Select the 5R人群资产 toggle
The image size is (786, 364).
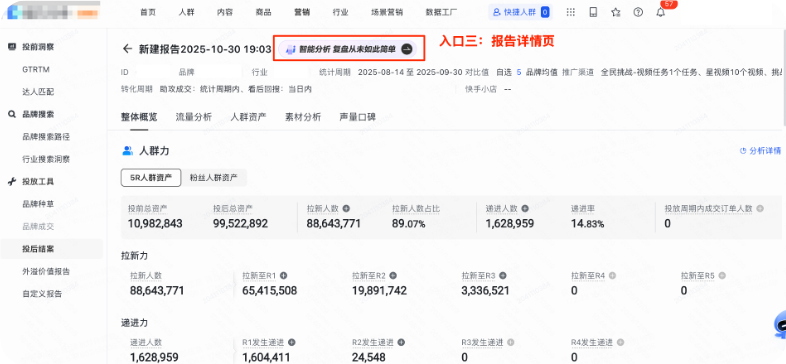(151, 177)
